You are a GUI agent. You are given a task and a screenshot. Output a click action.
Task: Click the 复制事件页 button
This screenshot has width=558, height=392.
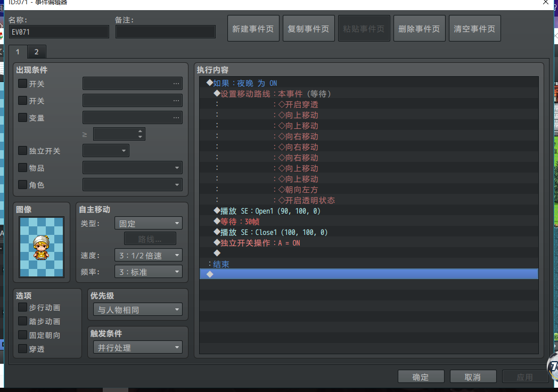308,28
